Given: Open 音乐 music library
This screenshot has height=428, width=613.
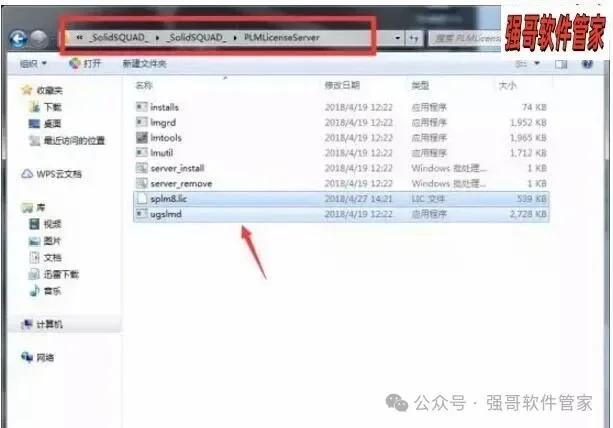Looking at the screenshot, I should coord(45,291).
